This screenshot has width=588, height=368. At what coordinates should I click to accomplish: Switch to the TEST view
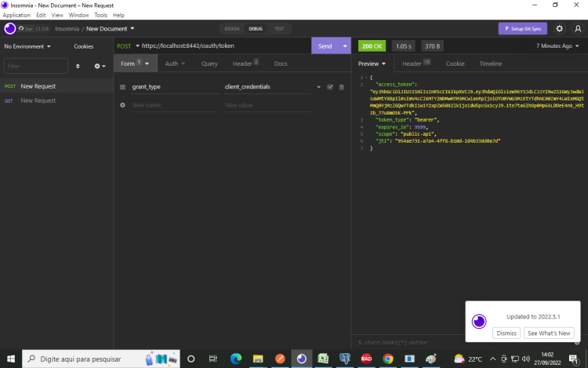tap(279, 28)
